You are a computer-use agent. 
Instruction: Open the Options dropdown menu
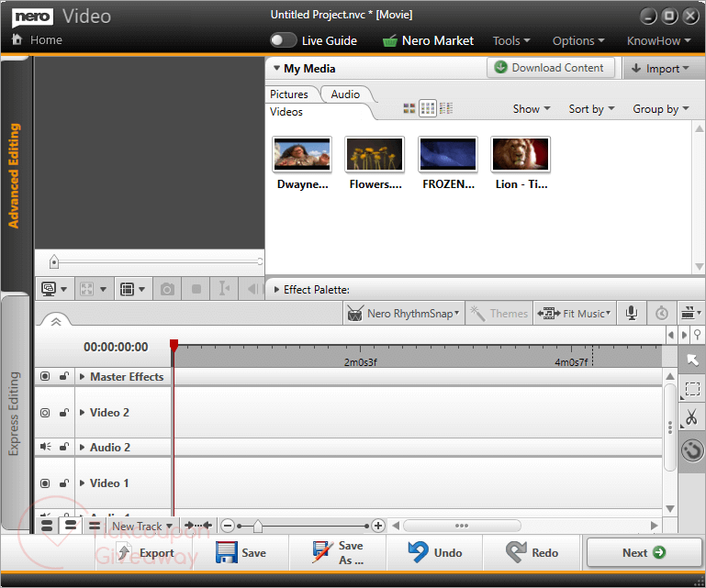tap(578, 41)
